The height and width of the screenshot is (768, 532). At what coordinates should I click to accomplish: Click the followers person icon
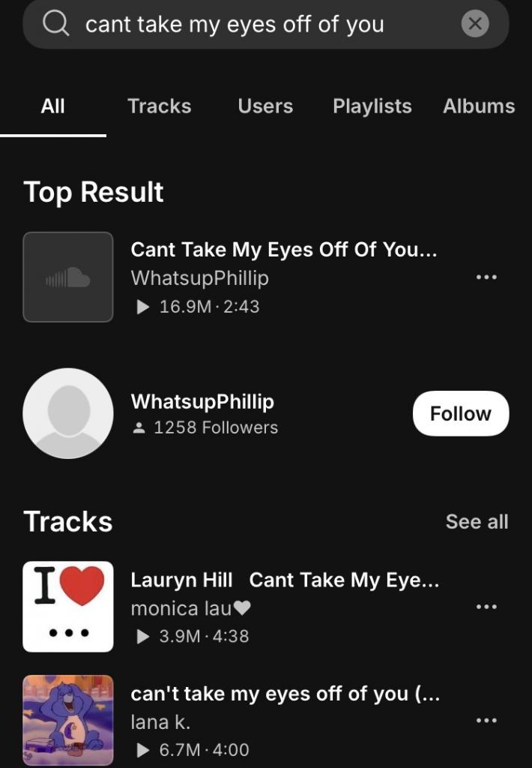(139, 428)
